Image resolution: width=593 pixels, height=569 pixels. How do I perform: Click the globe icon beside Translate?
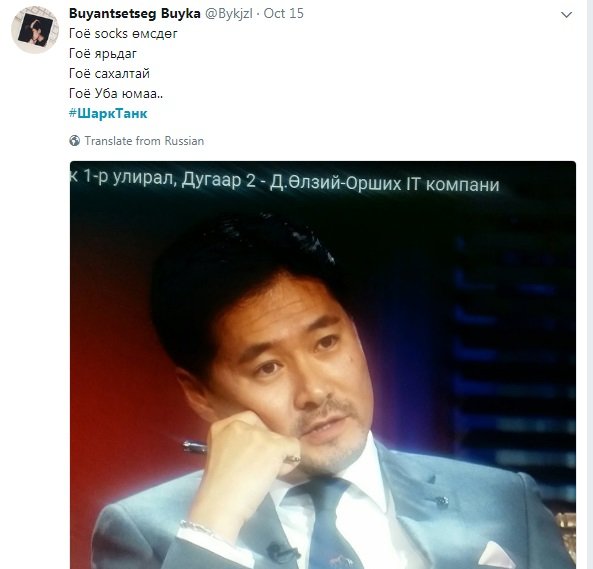(75, 141)
